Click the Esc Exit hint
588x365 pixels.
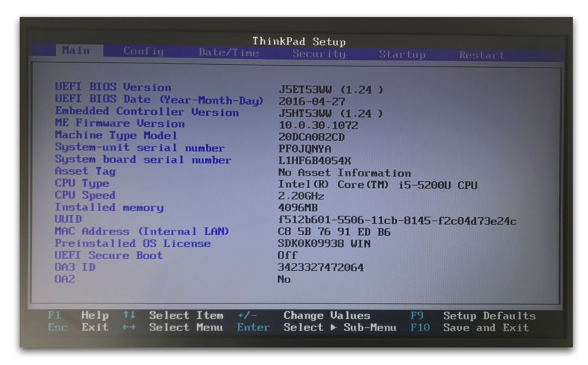pyautogui.click(x=78, y=327)
